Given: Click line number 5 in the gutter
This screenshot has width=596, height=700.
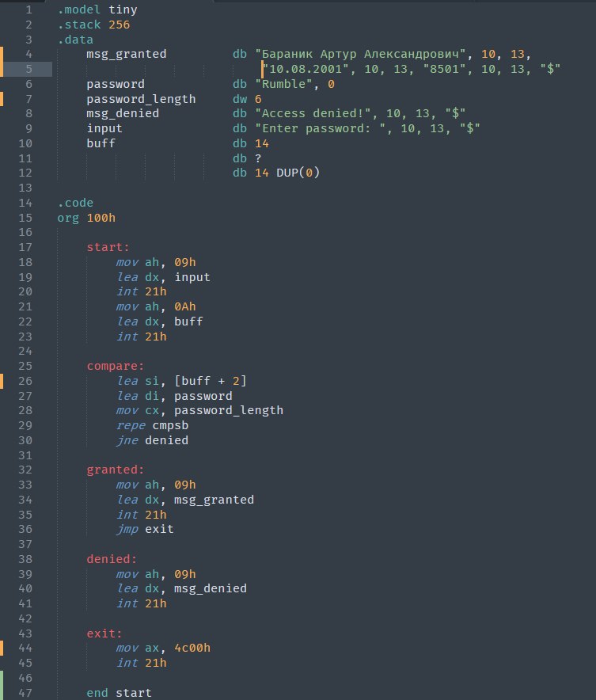Looking at the screenshot, I should click(x=29, y=69).
